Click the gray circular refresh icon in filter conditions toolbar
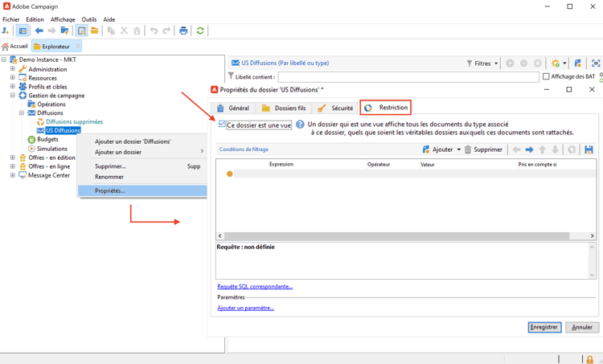This screenshot has width=603, height=364. click(572, 149)
